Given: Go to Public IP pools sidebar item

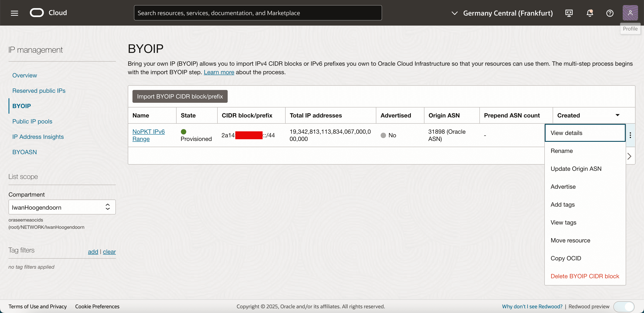Looking at the screenshot, I should [x=32, y=121].
